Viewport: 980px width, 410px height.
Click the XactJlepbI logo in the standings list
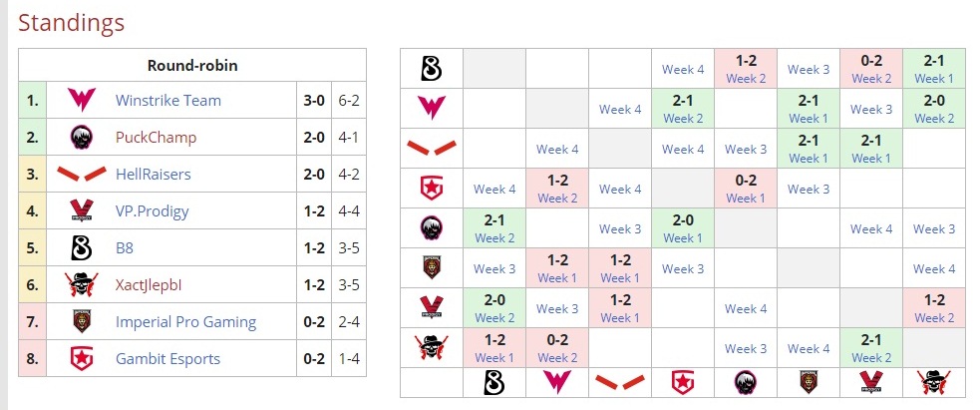click(81, 285)
